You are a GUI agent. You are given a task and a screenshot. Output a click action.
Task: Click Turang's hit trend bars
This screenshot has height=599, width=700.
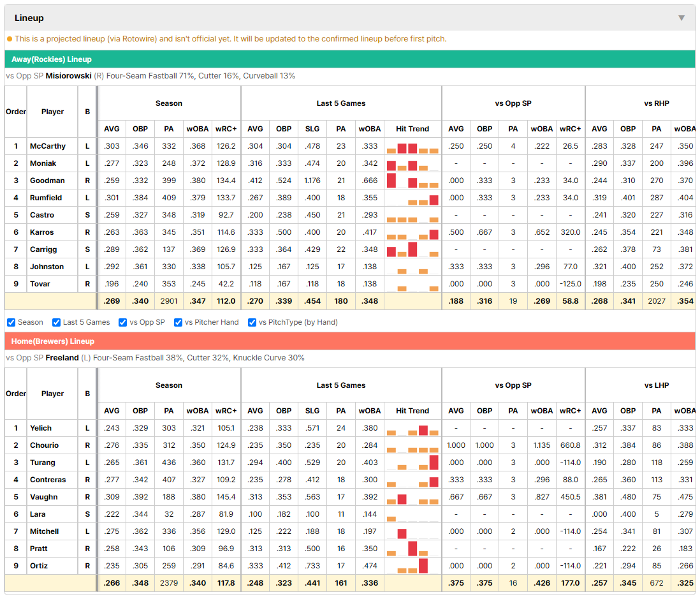[412, 462]
